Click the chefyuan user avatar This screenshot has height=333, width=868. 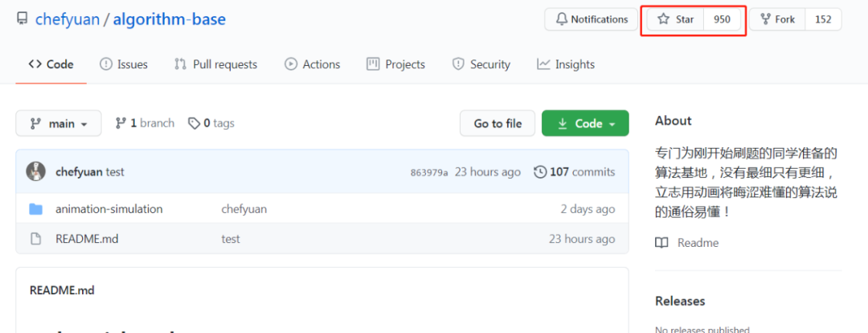click(35, 171)
